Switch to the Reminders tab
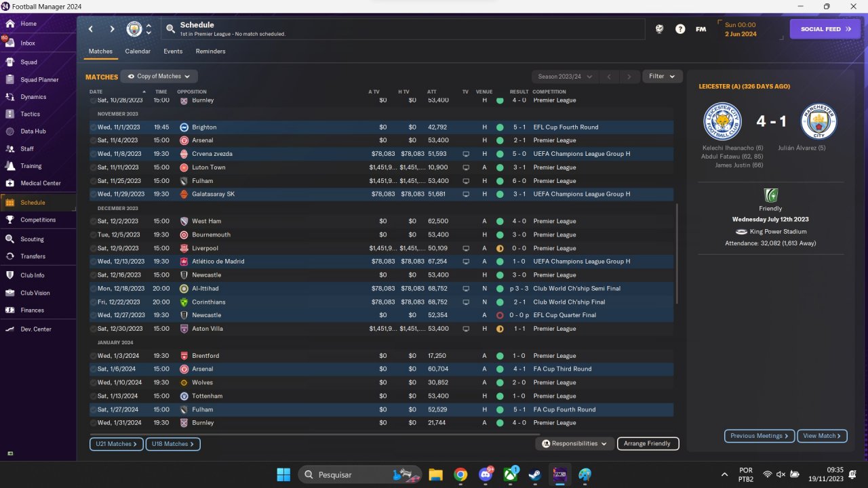Image resolution: width=868 pixels, height=488 pixels. click(210, 52)
